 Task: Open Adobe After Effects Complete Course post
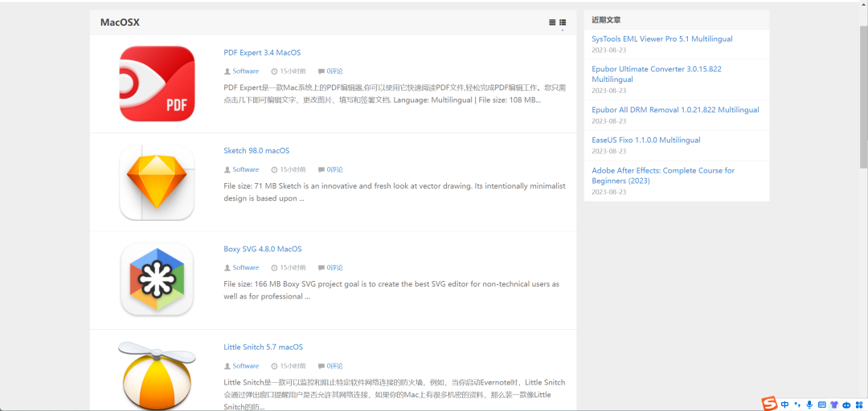663,175
